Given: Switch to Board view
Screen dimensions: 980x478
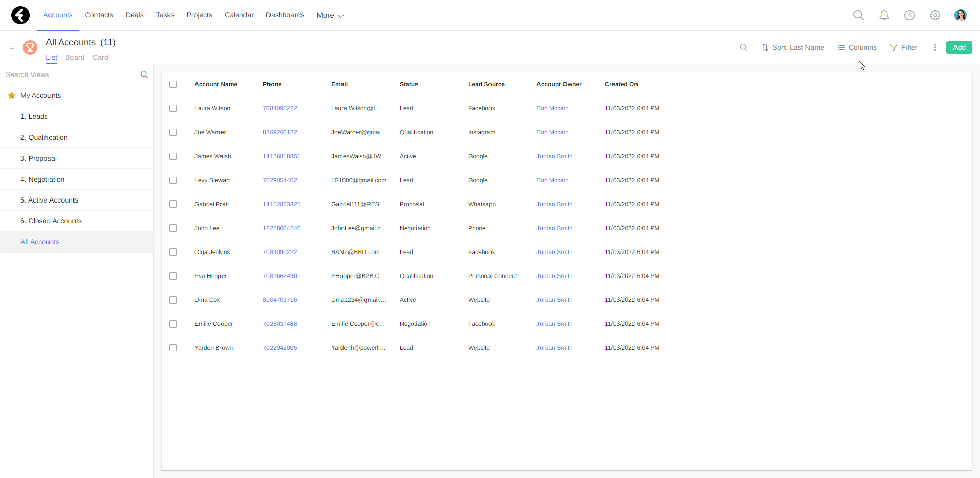Looking at the screenshot, I should pos(75,57).
